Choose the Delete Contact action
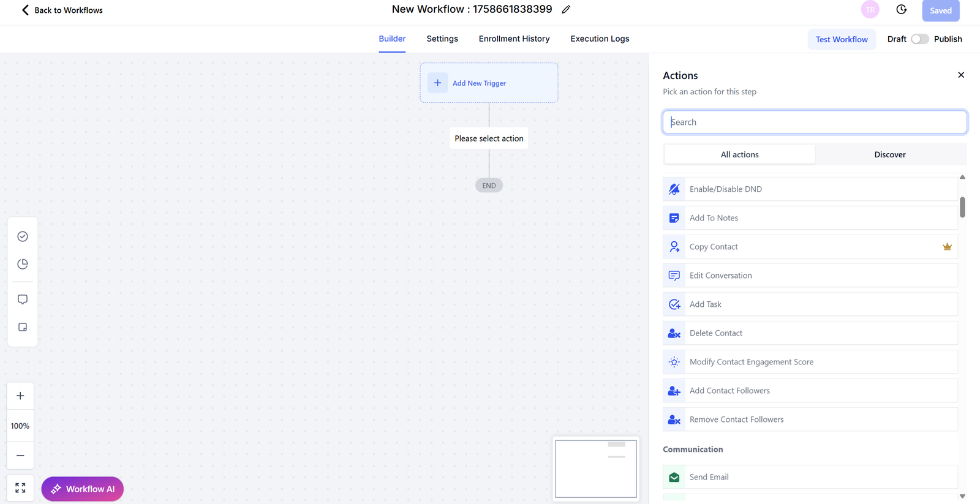 [x=810, y=333]
